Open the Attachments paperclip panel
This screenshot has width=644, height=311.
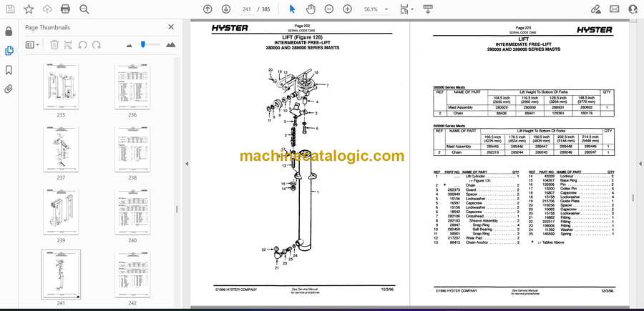click(x=9, y=89)
